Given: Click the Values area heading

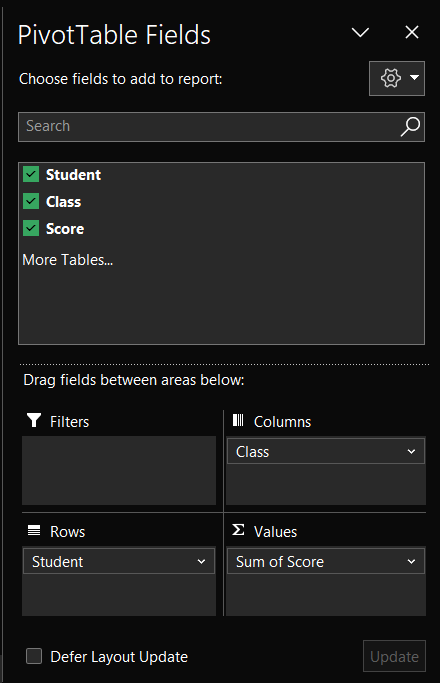Looking at the screenshot, I should click(275, 532).
